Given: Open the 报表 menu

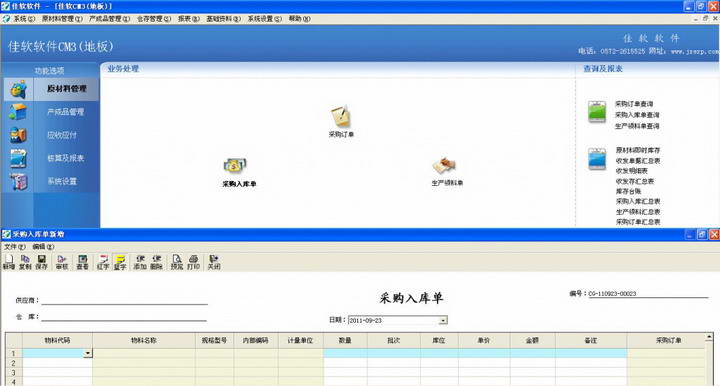Looking at the screenshot, I should (189, 19).
